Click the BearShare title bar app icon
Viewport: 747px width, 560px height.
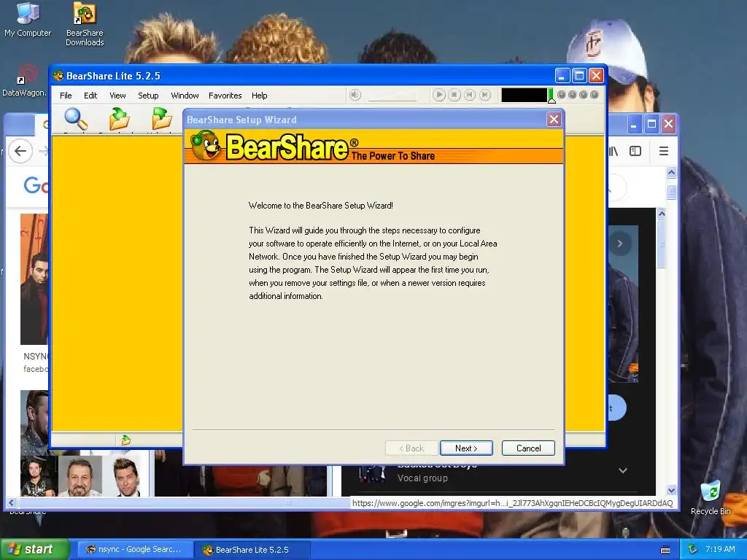[x=58, y=76]
